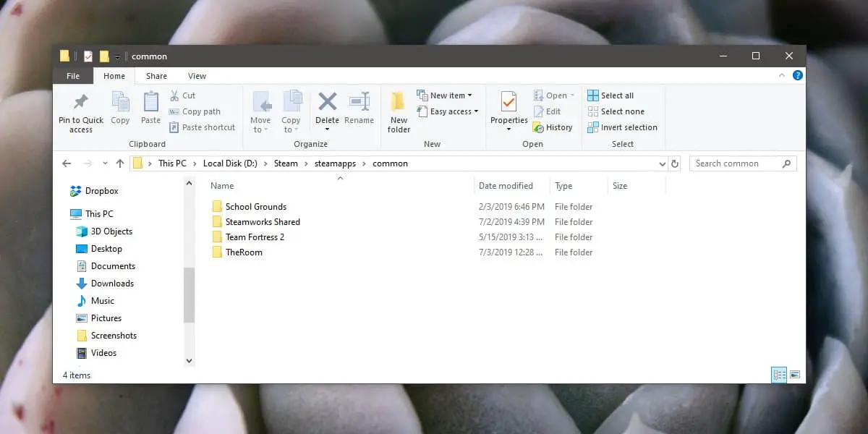Click Paste shortcut in the ribbon
868x434 pixels.
[202, 127]
